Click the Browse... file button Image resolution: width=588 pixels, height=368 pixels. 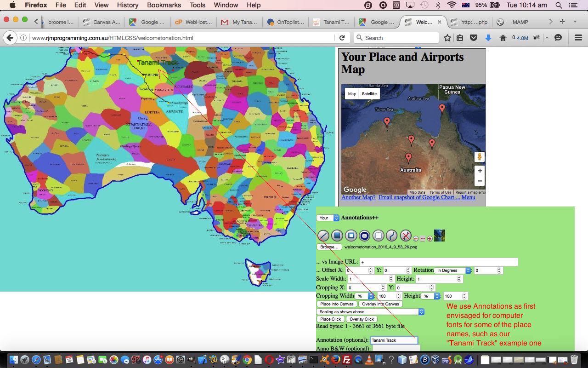tap(329, 247)
